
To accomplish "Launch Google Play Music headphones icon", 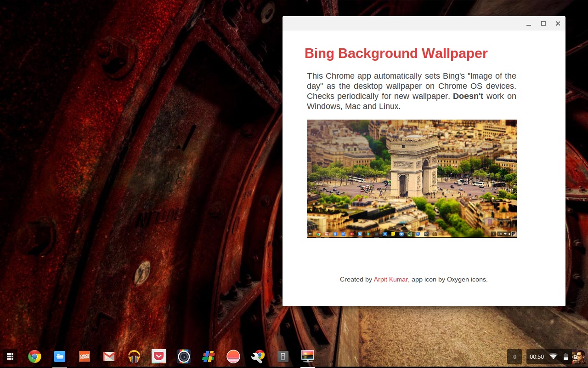I will click(x=134, y=356).
